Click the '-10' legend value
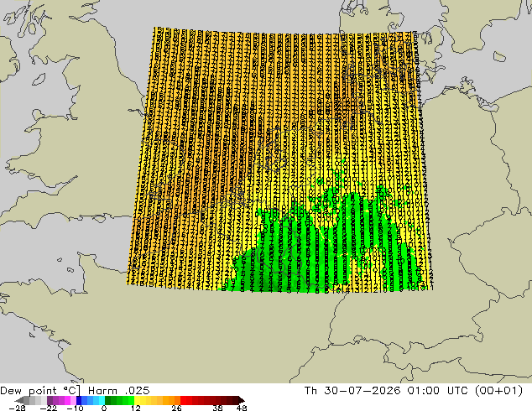The image size is (532, 411). (75, 408)
